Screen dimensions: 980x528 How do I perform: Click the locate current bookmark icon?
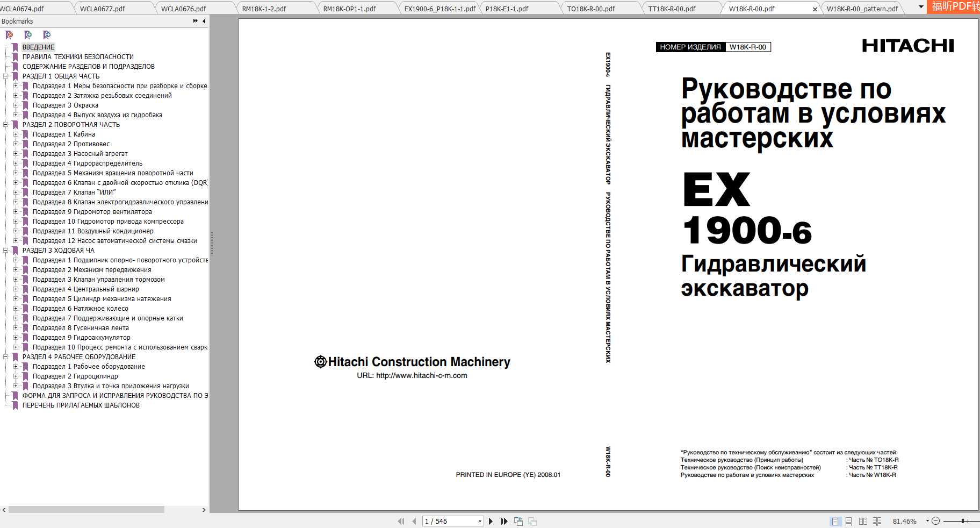(x=46, y=35)
